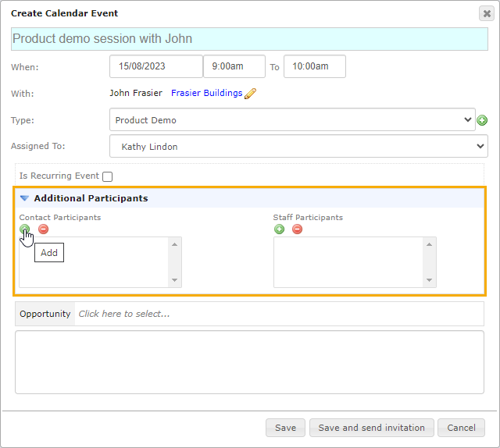
Task: Add a new event type with green plus
Action: click(x=482, y=120)
